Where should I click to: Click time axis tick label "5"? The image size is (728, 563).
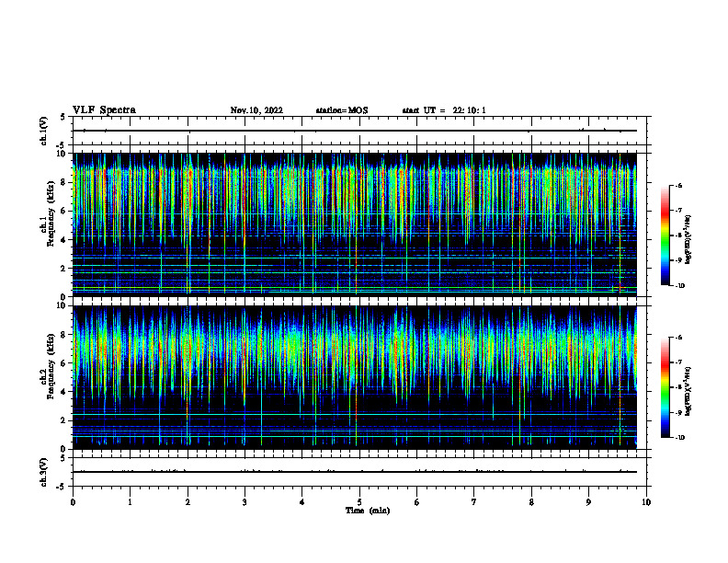pyautogui.click(x=359, y=502)
